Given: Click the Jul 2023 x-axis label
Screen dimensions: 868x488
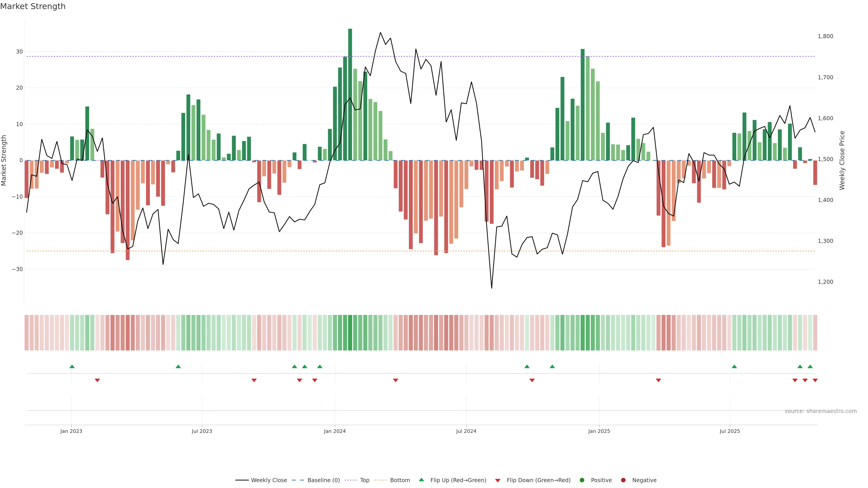Looking at the screenshot, I should coord(202,431).
